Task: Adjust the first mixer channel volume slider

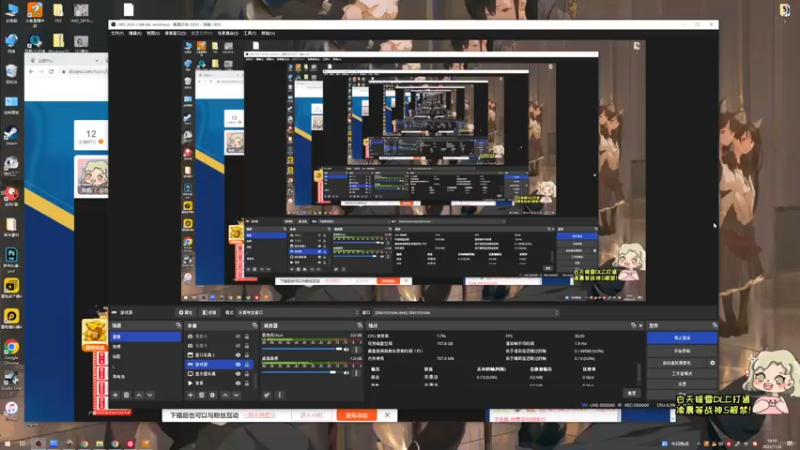Action: pyautogui.click(x=302, y=349)
